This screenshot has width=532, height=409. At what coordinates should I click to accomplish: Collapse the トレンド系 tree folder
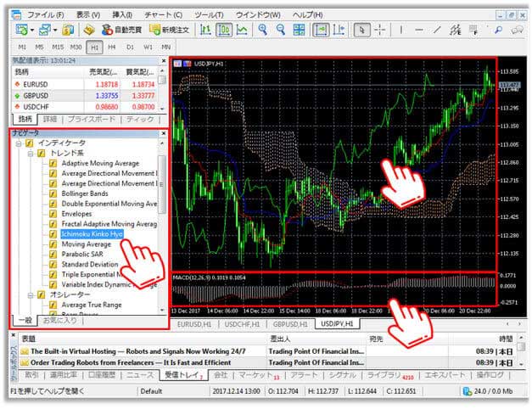[29, 153]
